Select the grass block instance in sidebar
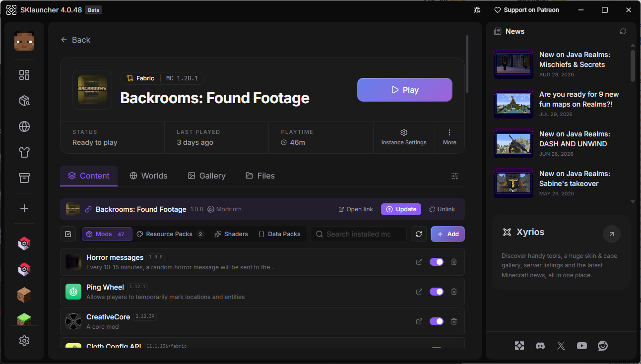Viewport: 641px width, 364px height. [24, 319]
